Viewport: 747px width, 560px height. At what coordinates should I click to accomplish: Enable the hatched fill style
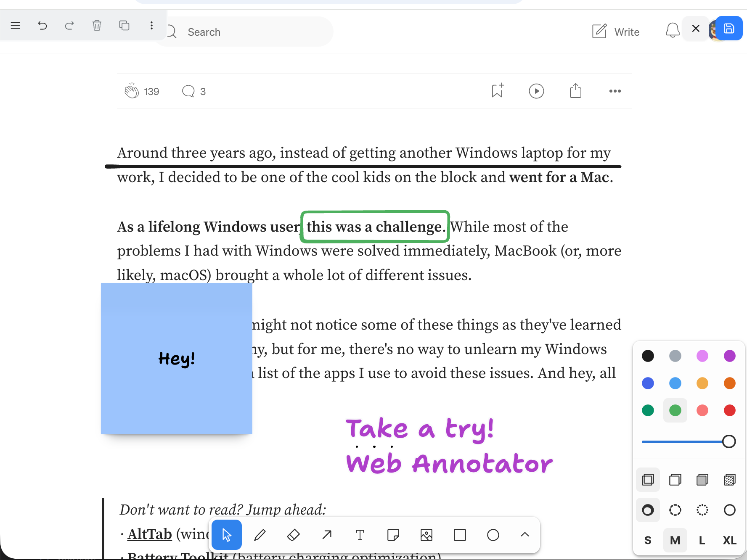pyautogui.click(x=729, y=479)
